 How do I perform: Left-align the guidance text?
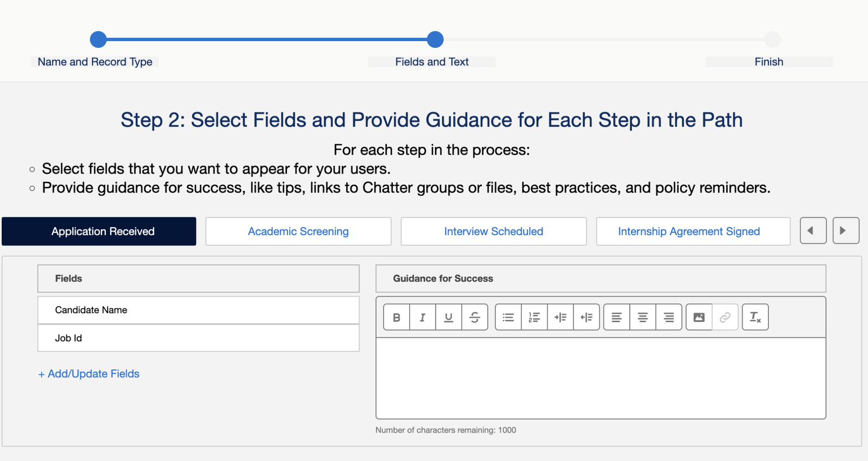pyautogui.click(x=617, y=317)
